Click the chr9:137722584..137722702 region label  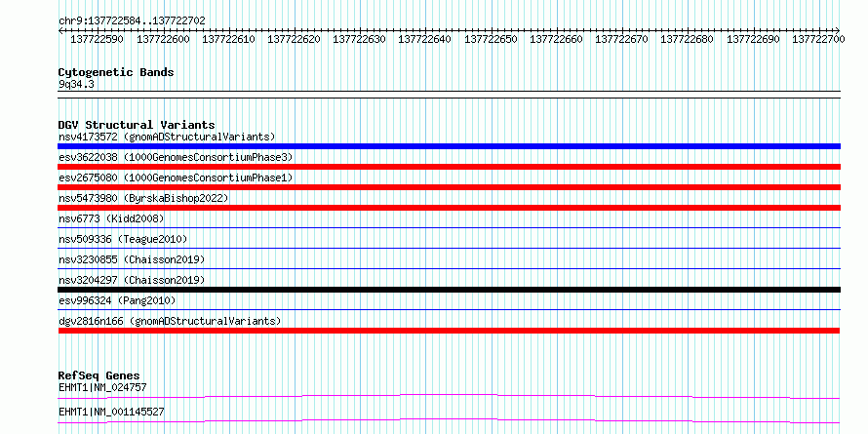(x=132, y=20)
